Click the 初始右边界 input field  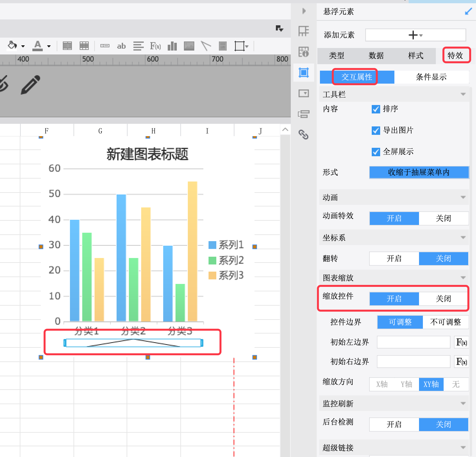[414, 362]
